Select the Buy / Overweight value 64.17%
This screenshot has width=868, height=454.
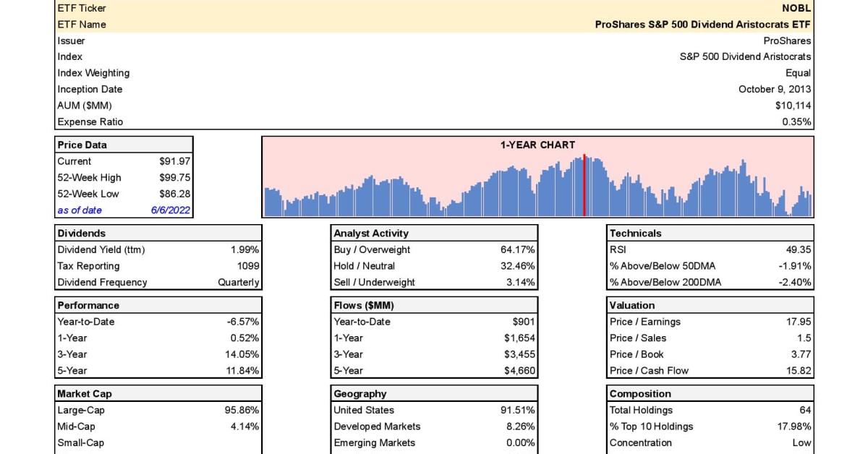click(518, 249)
